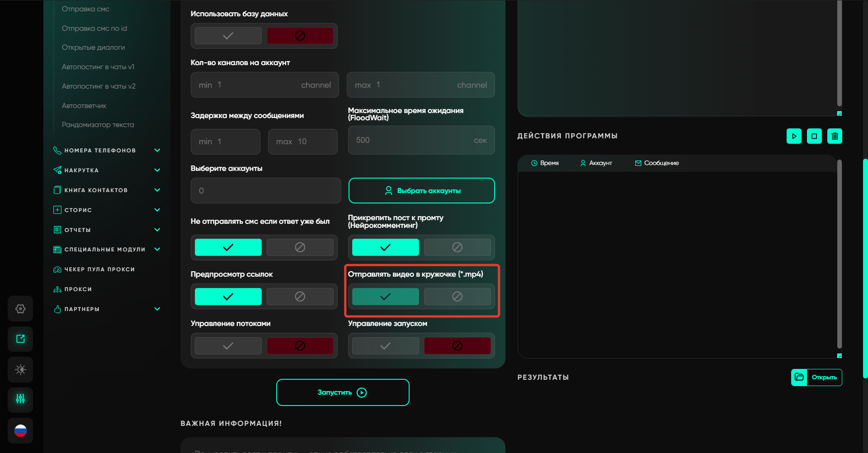Click the 'Выбрать аккаунты' button

click(x=421, y=191)
